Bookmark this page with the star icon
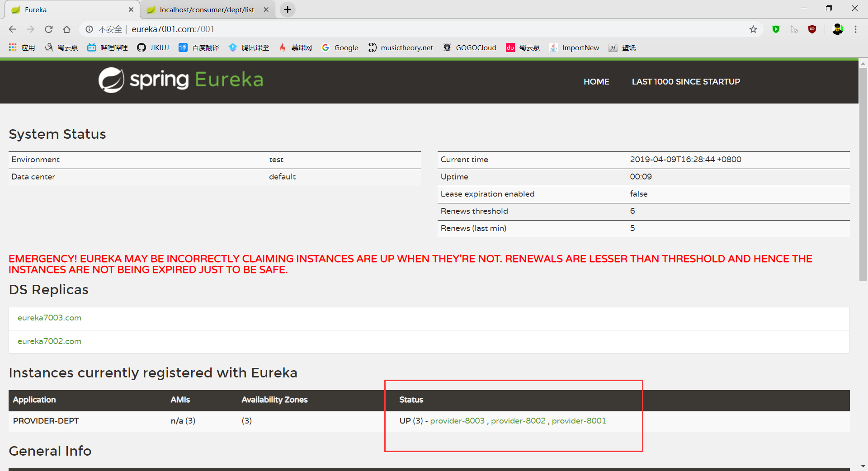Screen dimensions: 868x471 coord(753,29)
